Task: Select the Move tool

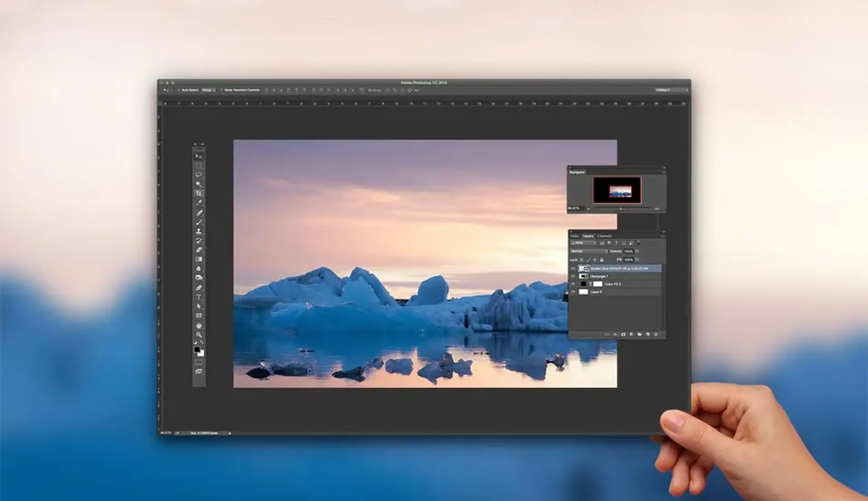Action: (199, 156)
